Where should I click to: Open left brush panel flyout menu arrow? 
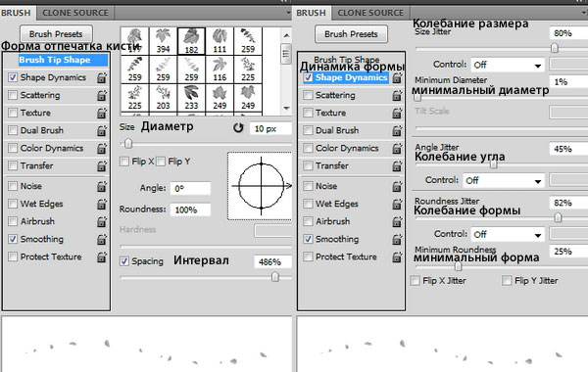[288, 13]
